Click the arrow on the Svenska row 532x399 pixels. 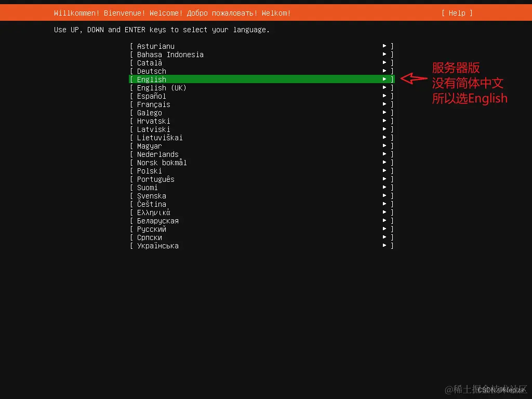click(x=384, y=195)
